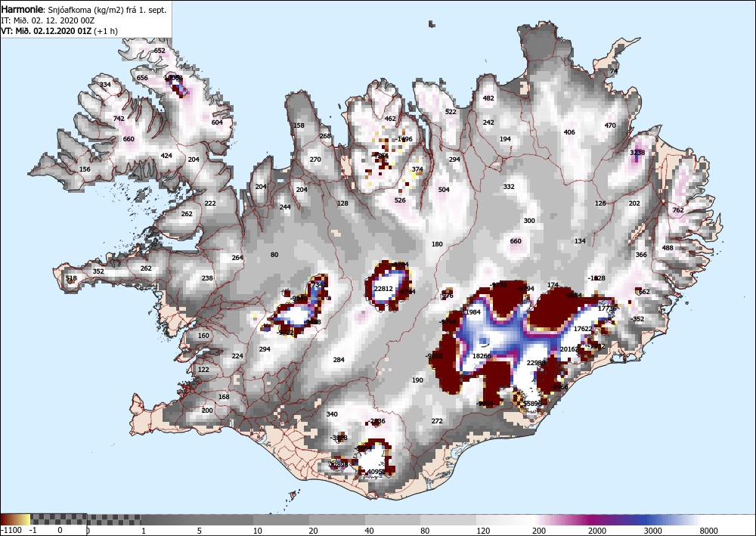Click the map value 334
The image size is (756, 536).
click(x=105, y=85)
